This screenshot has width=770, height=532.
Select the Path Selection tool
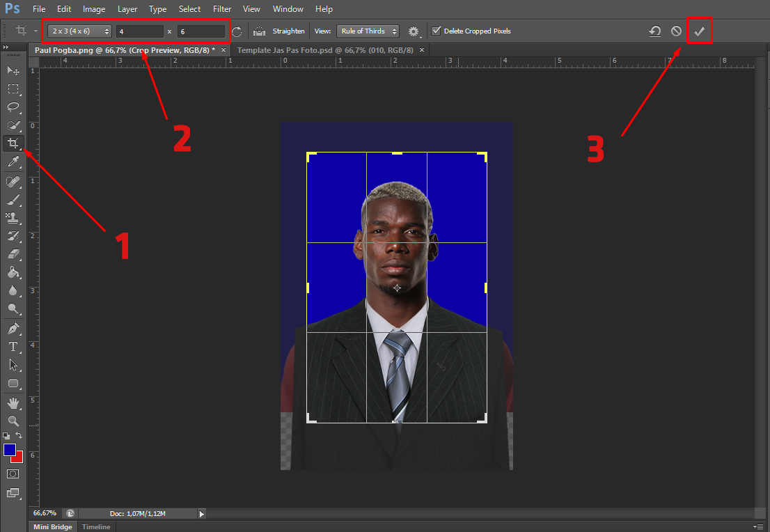pyautogui.click(x=13, y=365)
